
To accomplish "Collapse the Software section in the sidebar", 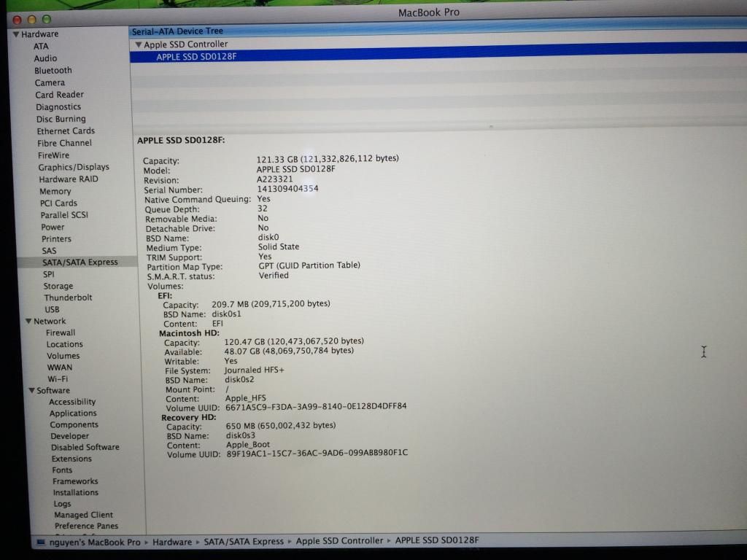I will click(31, 390).
